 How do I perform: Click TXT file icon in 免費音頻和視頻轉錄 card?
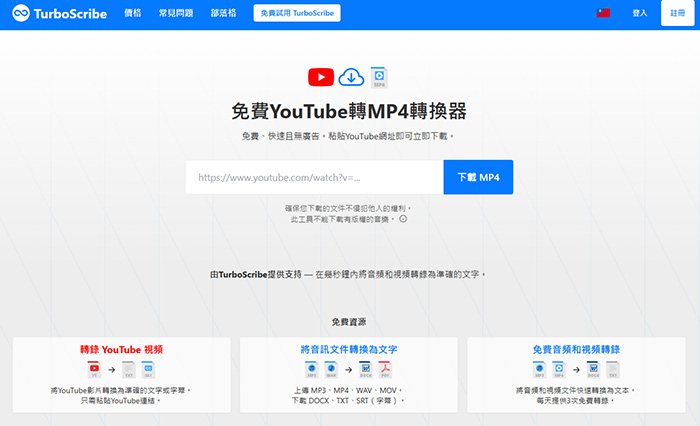click(x=613, y=369)
